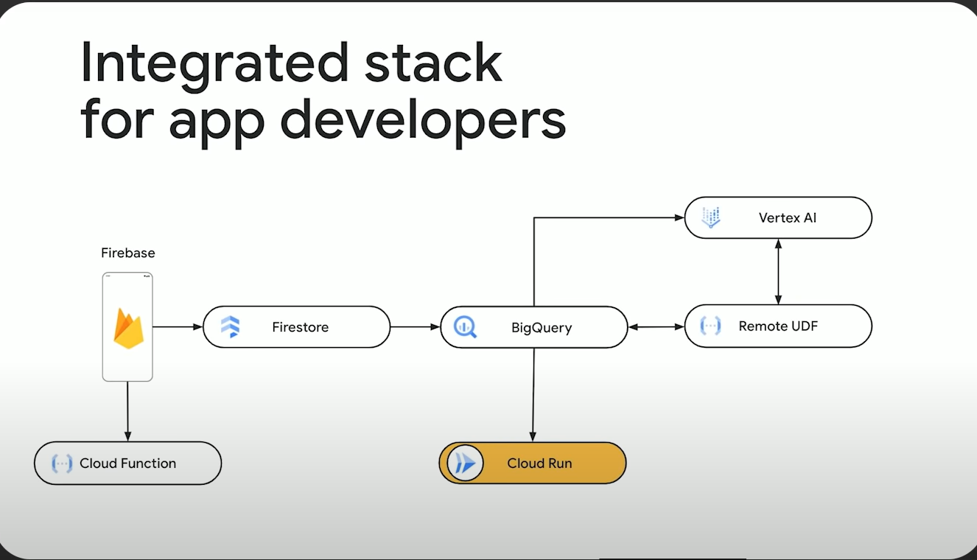This screenshot has width=977, height=560.
Task: Click the phone mockup outline
Action: coord(127,327)
